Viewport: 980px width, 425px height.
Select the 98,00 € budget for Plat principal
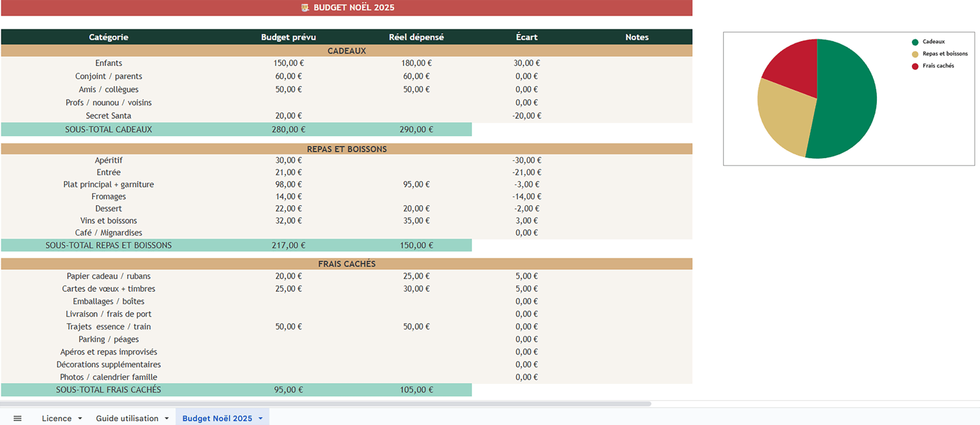[x=289, y=184]
